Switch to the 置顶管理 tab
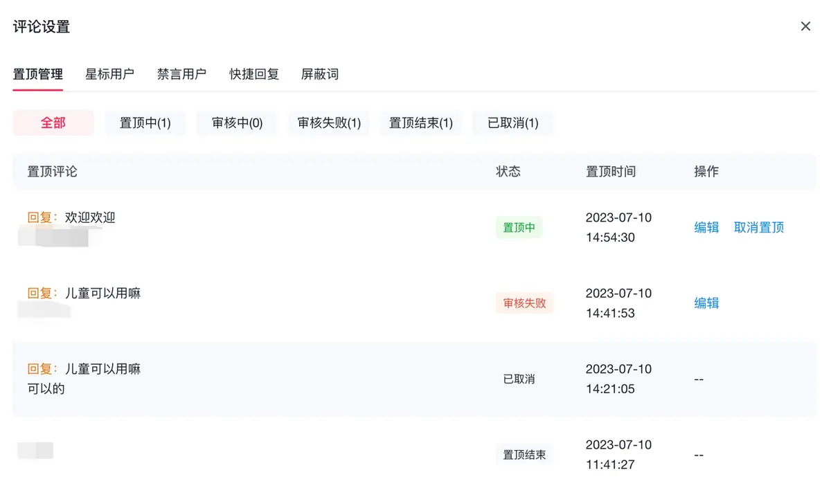831x504 pixels. pyautogui.click(x=38, y=74)
